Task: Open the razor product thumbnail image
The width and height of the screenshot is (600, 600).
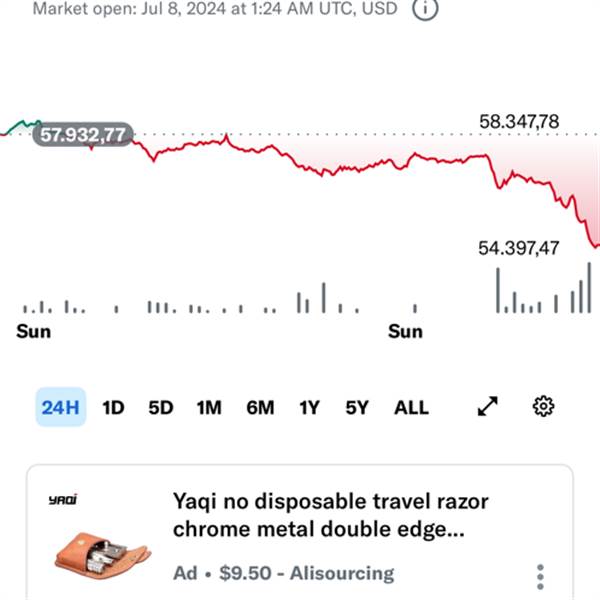Action: point(103,554)
